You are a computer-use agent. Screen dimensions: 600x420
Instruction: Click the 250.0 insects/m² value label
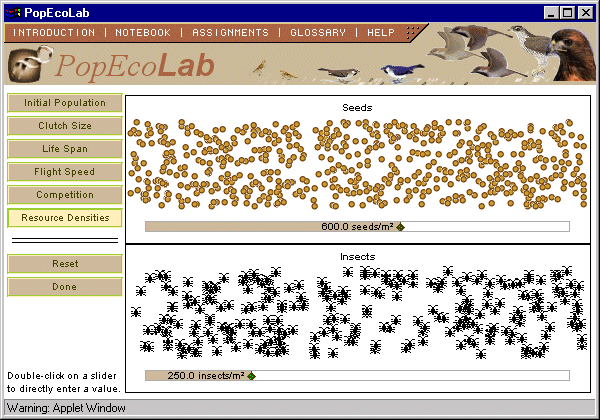point(206,375)
